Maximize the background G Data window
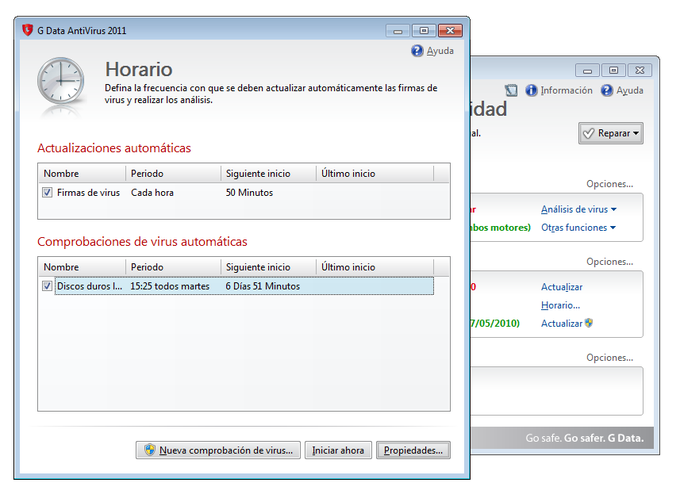Image resolution: width=680 pixels, height=502 pixels. [x=614, y=70]
